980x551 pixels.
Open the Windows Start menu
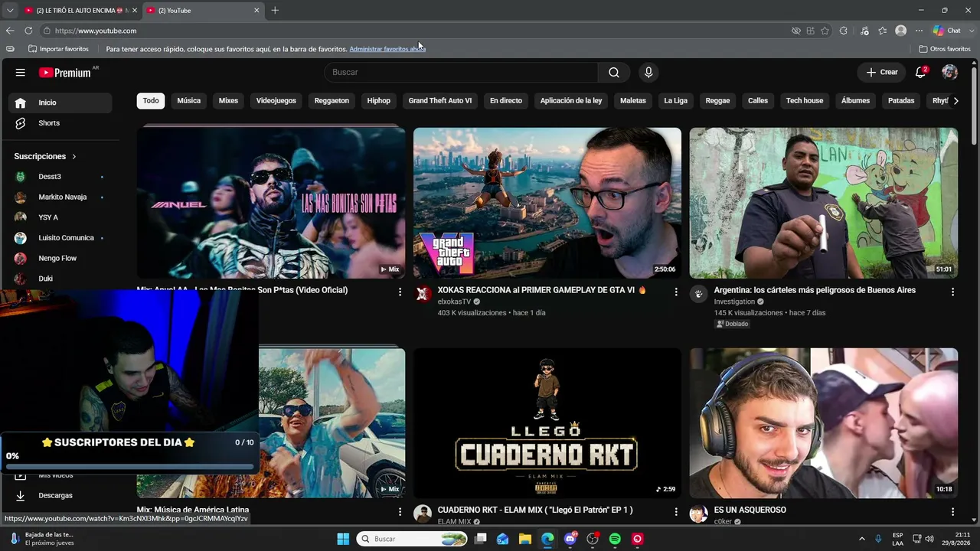[343, 539]
